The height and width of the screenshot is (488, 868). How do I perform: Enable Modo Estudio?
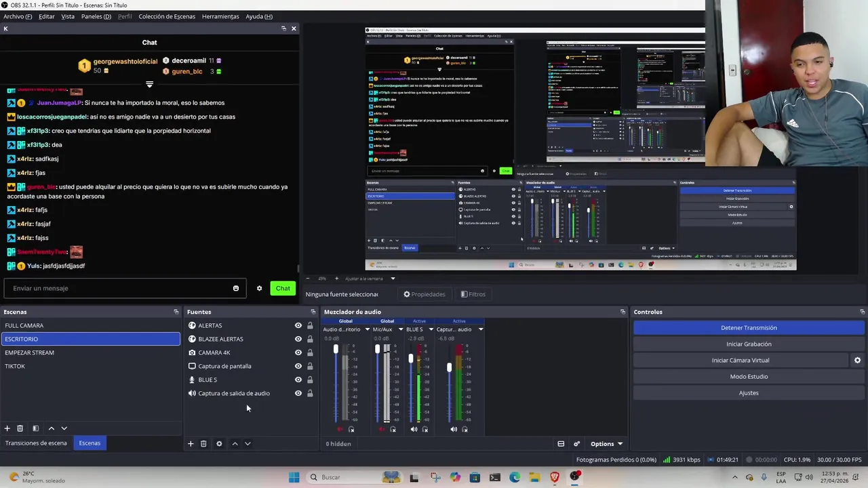pyautogui.click(x=749, y=376)
